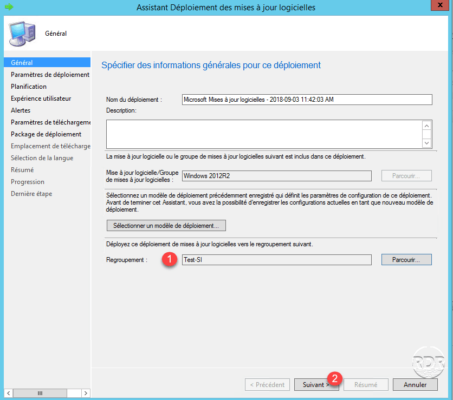453x400 pixels.
Task: Click the Dernière étape step
Action: [31, 194]
